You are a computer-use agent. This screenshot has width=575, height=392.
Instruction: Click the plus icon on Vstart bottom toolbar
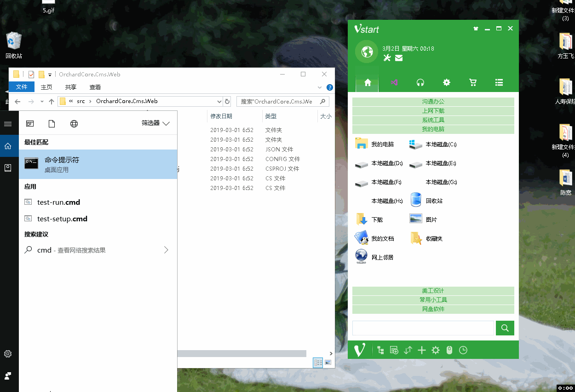click(x=421, y=350)
